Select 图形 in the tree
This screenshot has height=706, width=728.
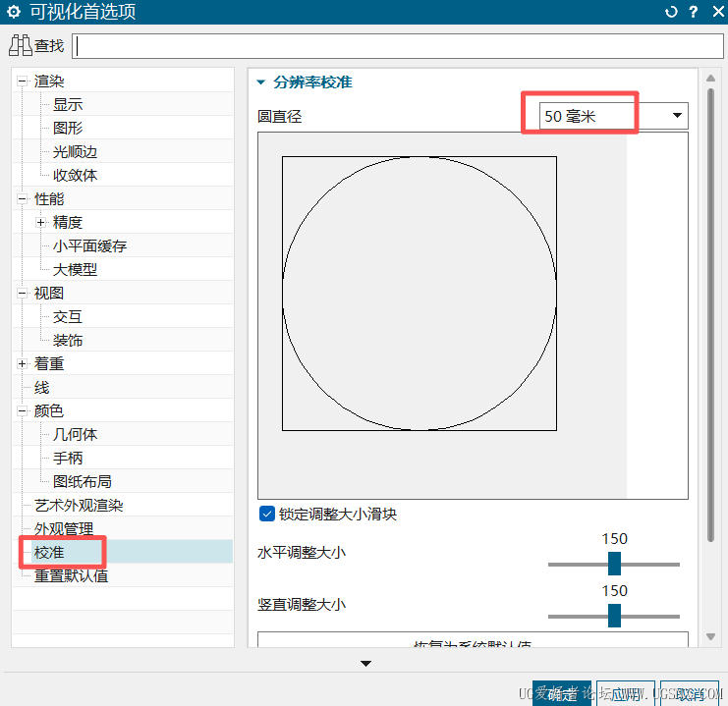[x=68, y=128]
